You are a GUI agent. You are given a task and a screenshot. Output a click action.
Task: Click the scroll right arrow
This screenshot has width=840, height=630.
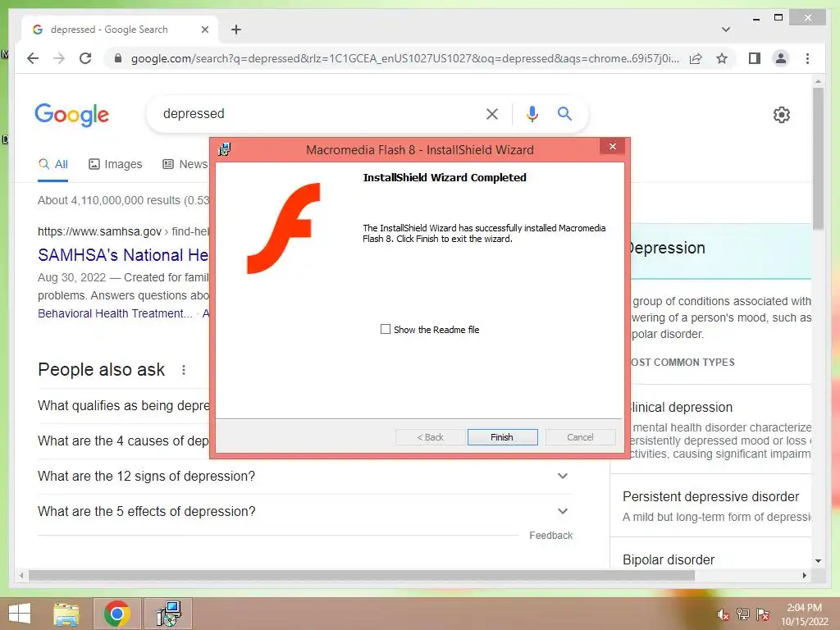coord(804,575)
